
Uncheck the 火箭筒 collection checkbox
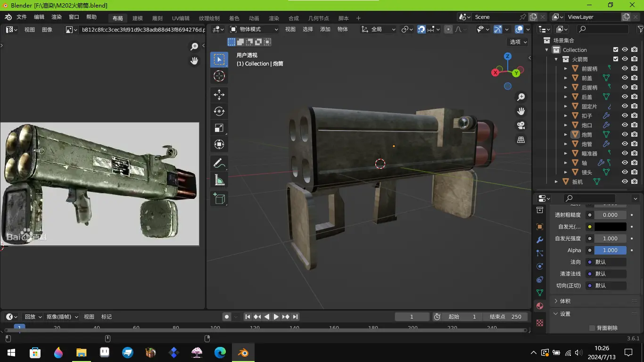[616, 59]
